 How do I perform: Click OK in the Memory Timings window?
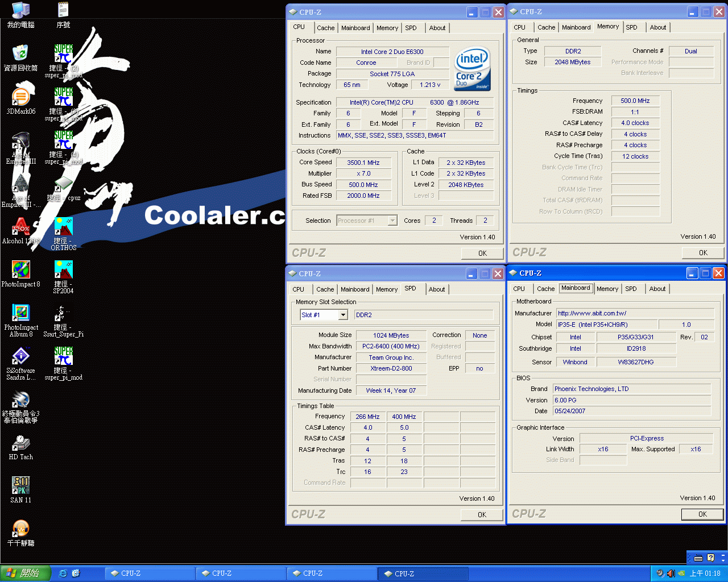click(703, 253)
